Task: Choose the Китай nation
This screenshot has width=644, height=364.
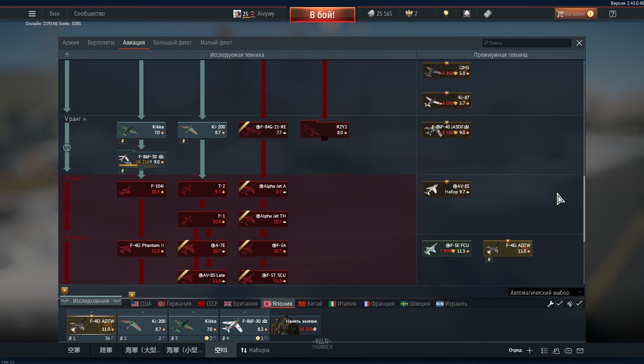Action: [x=310, y=304]
